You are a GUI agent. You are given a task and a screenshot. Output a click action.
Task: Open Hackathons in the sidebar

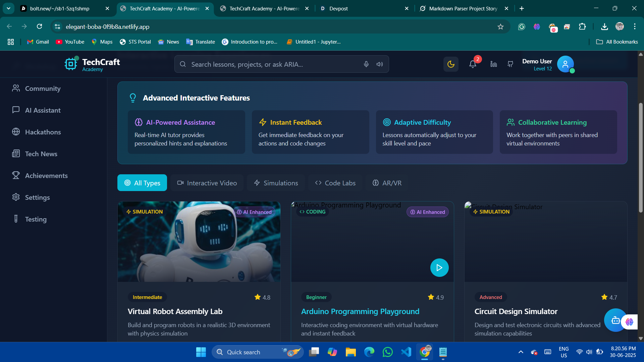coord(43,132)
